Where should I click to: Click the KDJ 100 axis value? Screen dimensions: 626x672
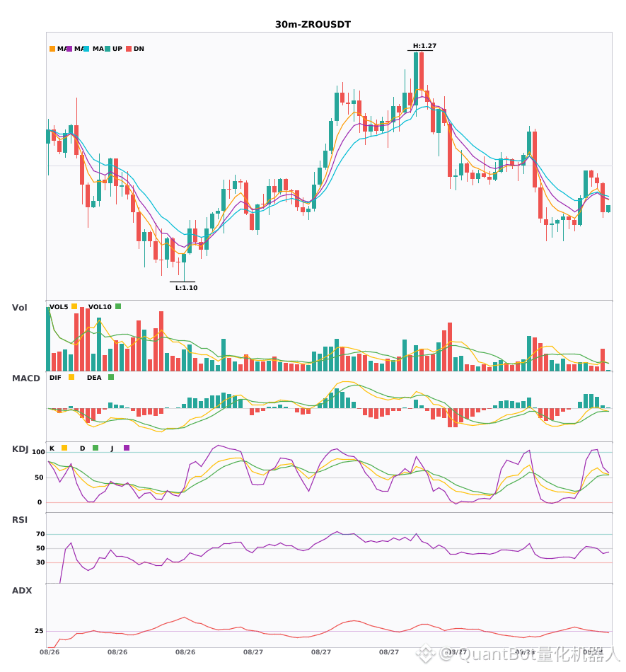pyautogui.click(x=39, y=452)
